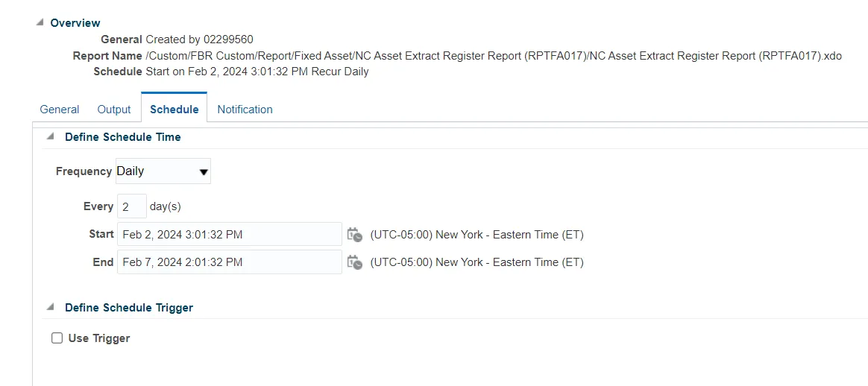Click the 'Frequency' field label
Image resolution: width=868 pixels, height=386 pixels.
(84, 171)
